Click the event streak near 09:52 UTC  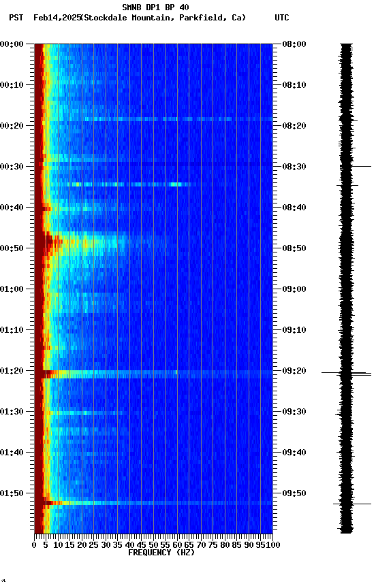(153, 503)
